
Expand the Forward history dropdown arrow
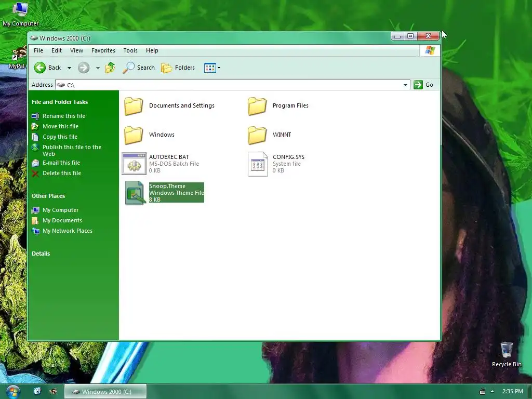[x=98, y=68]
